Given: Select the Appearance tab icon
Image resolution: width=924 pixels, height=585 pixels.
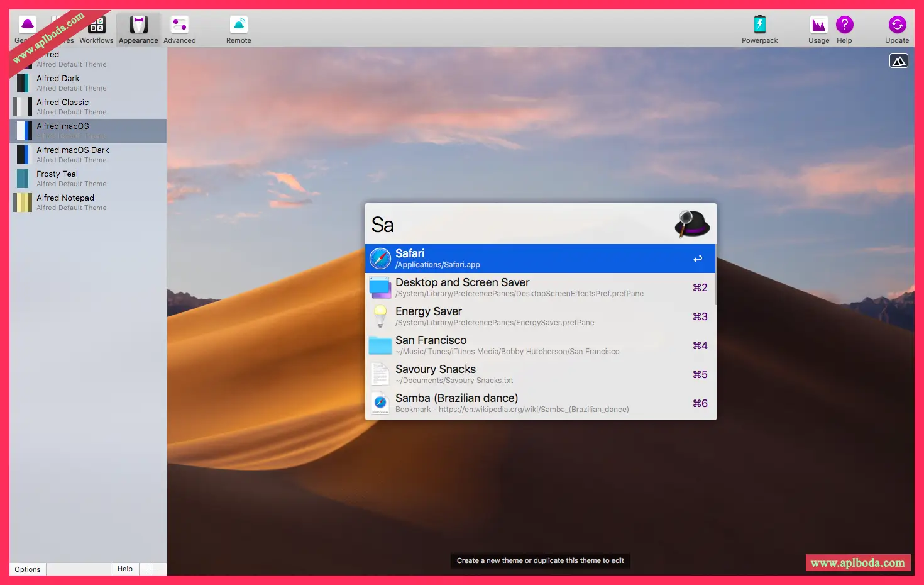Looking at the screenshot, I should pos(138,26).
